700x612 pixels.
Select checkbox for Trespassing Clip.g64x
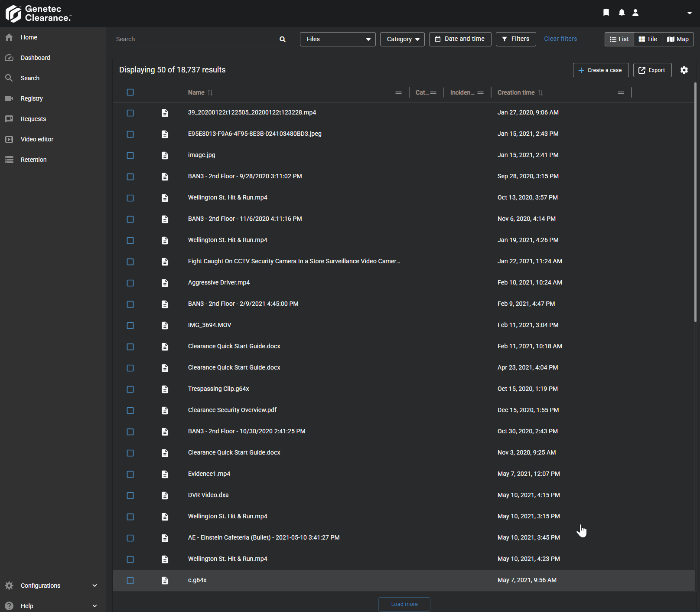[130, 389]
